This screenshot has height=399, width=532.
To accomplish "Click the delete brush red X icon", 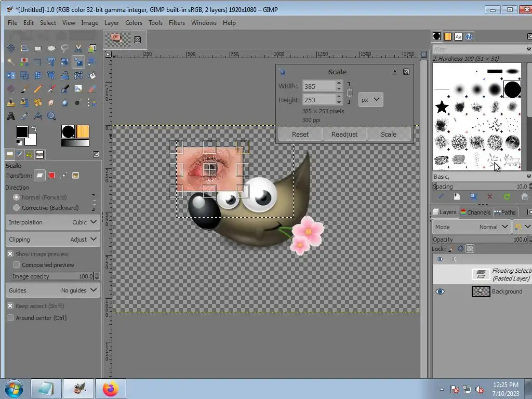I will (x=490, y=197).
